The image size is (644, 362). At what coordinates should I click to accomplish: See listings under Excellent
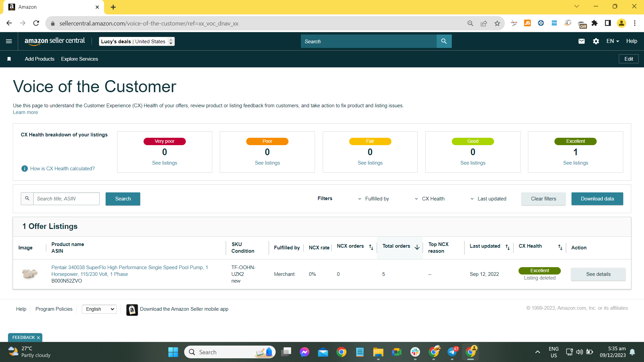(x=576, y=163)
